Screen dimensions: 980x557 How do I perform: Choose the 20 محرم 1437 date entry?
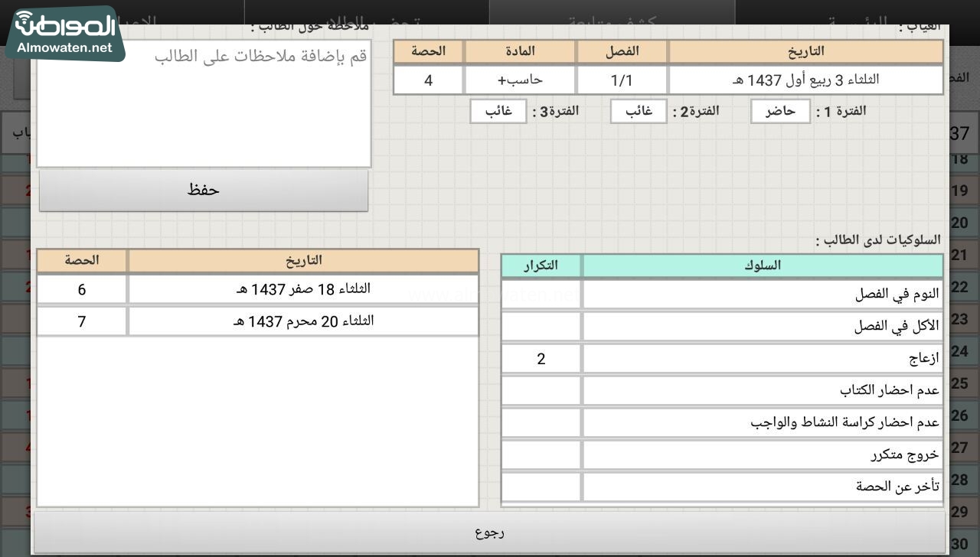pyautogui.click(x=303, y=321)
